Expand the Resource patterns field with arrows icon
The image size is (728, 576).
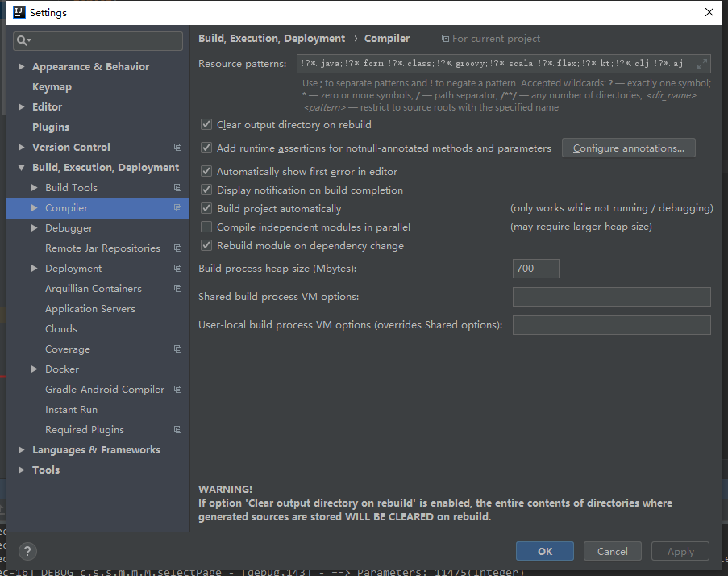coord(702,64)
